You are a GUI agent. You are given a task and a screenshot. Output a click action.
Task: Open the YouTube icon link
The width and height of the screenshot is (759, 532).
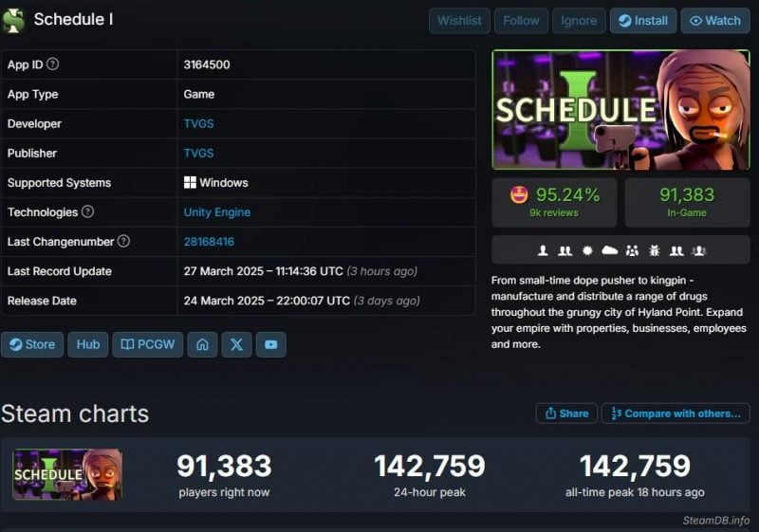tap(271, 344)
